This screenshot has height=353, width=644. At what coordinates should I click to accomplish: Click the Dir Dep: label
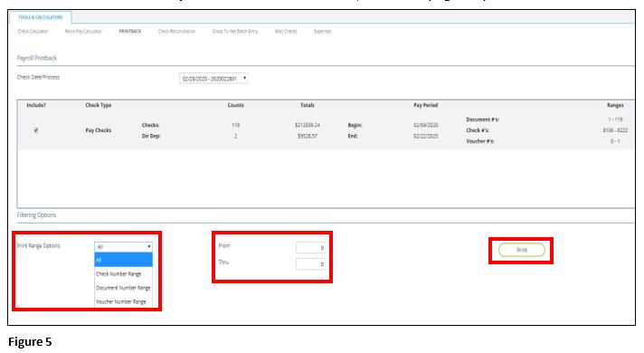(151, 136)
